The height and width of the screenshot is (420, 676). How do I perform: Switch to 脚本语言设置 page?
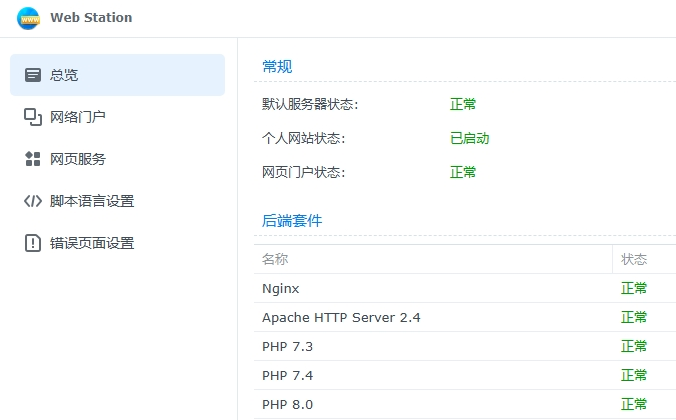[x=92, y=201]
